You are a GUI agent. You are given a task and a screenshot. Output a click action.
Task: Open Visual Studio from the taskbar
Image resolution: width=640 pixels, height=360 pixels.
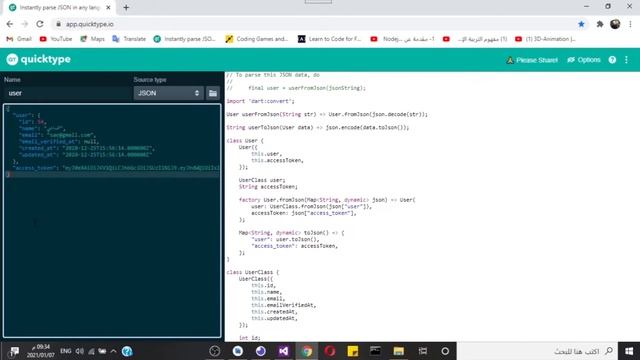tap(284, 351)
